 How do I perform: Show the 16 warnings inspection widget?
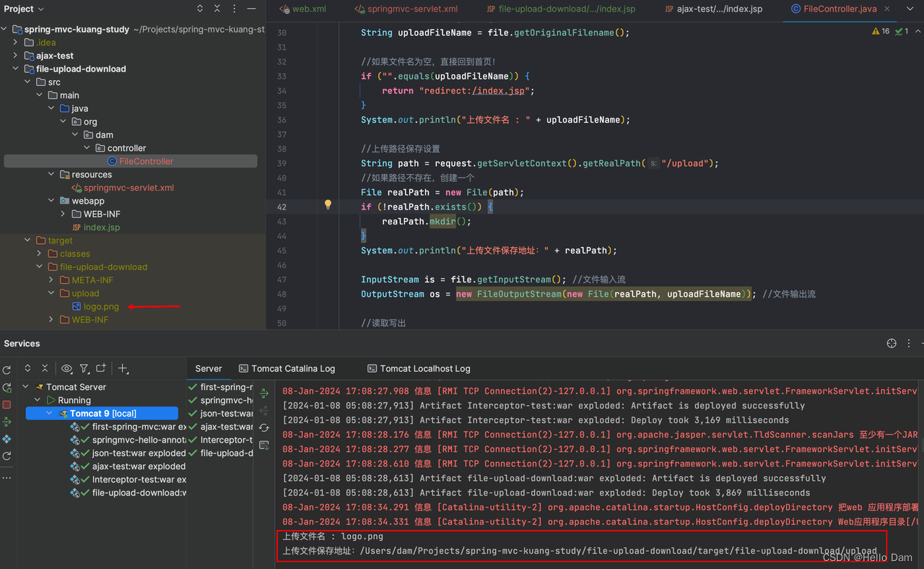[881, 32]
